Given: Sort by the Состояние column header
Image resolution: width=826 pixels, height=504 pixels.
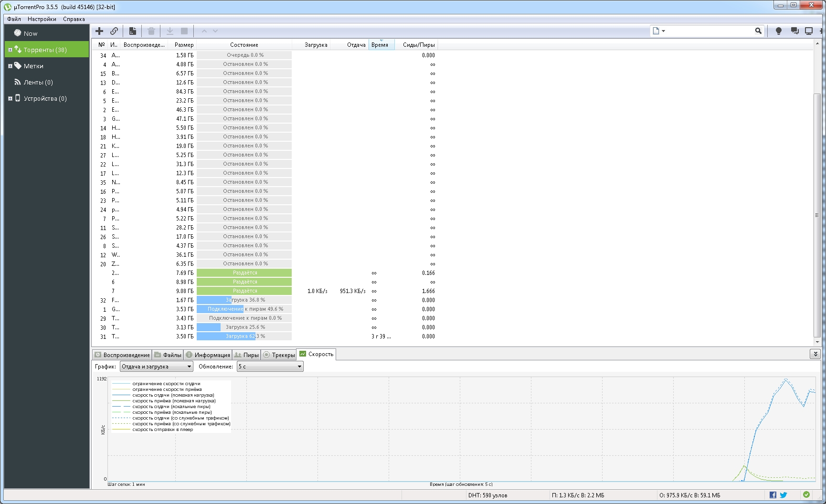Looking at the screenshot, I should tap(244, 45).
